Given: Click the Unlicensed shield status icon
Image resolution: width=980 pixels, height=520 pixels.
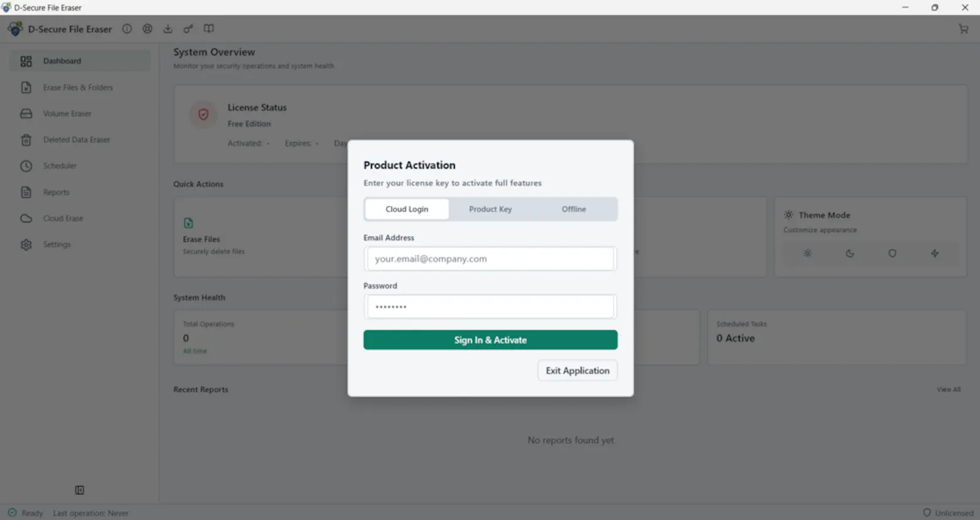Looking at the screenshot, I should (x=927, y=513).
